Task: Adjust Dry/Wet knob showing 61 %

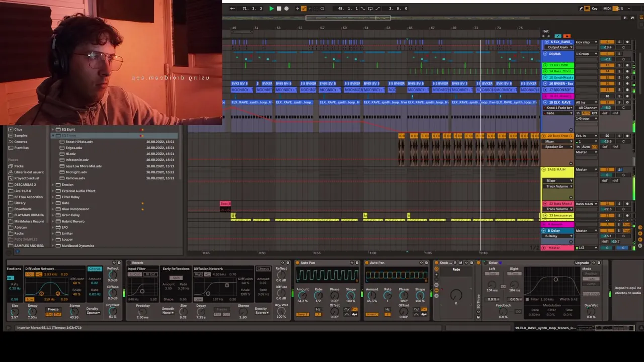Action: pyautogui.click(x=113, y=311)
